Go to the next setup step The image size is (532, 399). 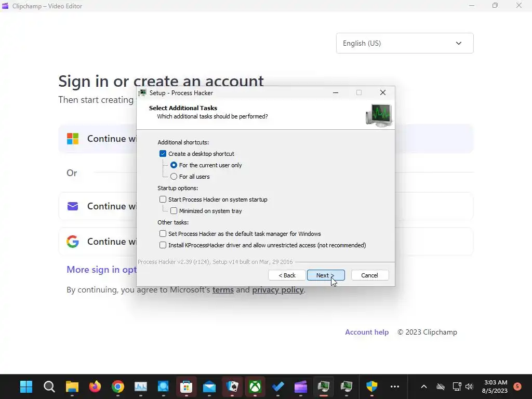tap(326, 275)
